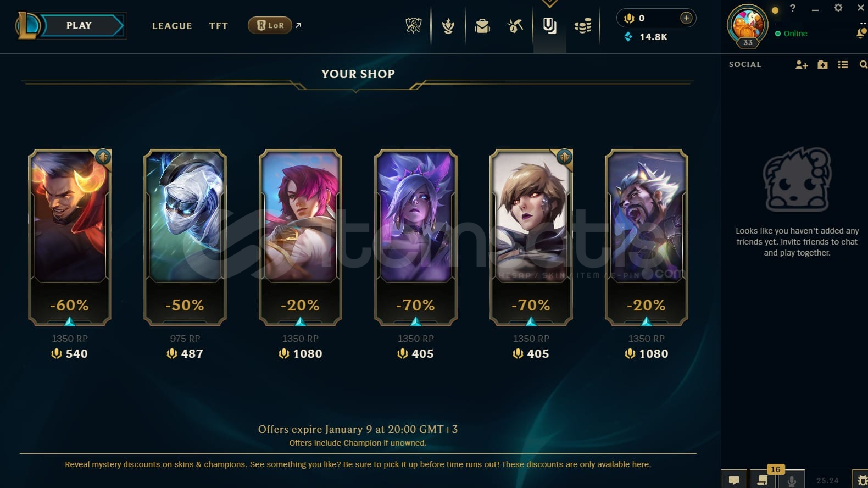Screen dimensions: 868x488
Task: Open the Your Shop icon tab
Action: pos(549,26)
